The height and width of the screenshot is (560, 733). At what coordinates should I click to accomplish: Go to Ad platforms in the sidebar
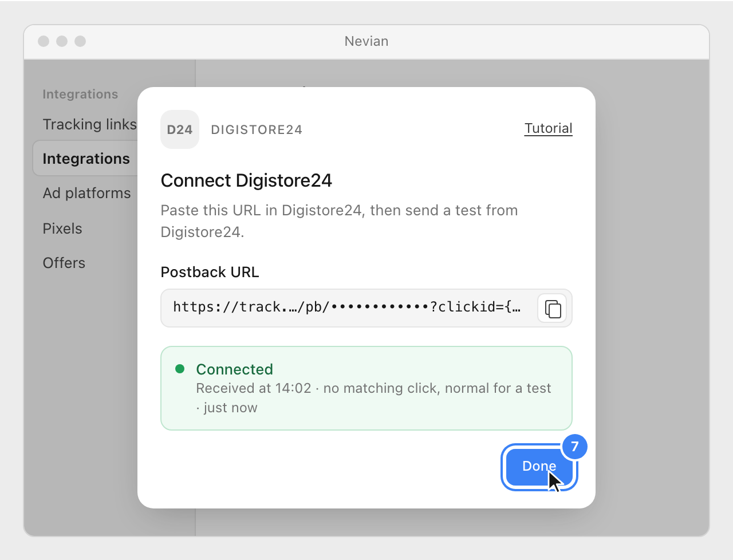pyautogui.click(x=87, y=193)
